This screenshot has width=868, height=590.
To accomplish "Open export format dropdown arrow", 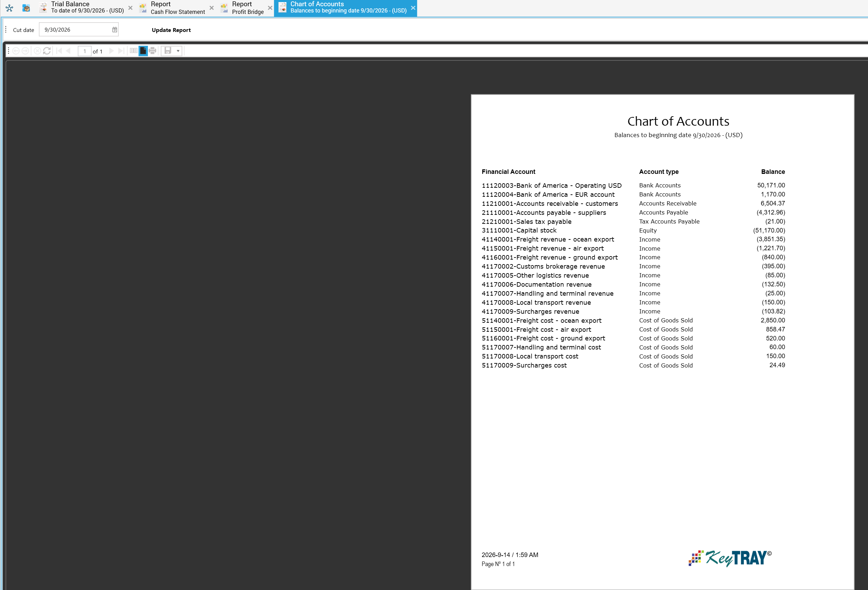I will click(178, 51).
